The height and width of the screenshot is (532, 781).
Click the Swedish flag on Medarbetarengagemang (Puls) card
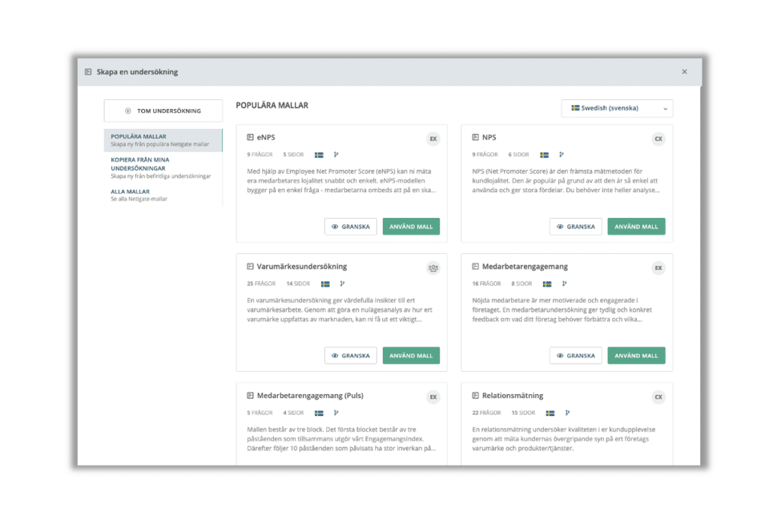[319, 413]
